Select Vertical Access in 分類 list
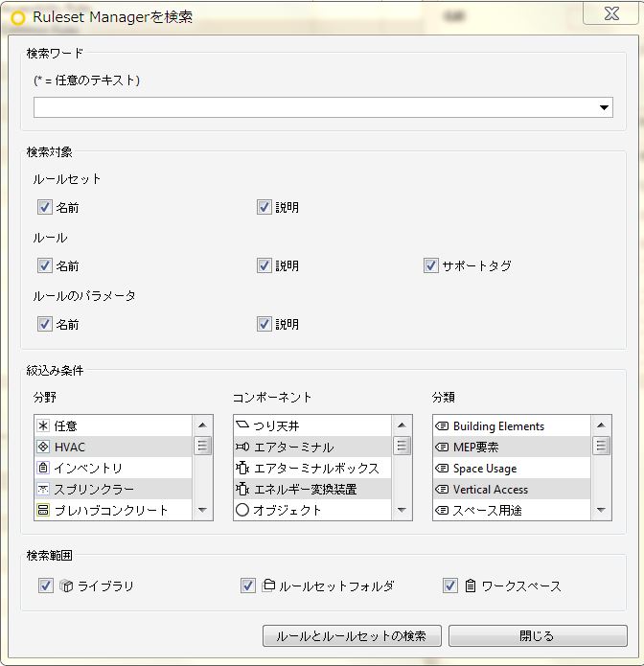The height and width of the screenshot is (666, 644). point(512,489)
